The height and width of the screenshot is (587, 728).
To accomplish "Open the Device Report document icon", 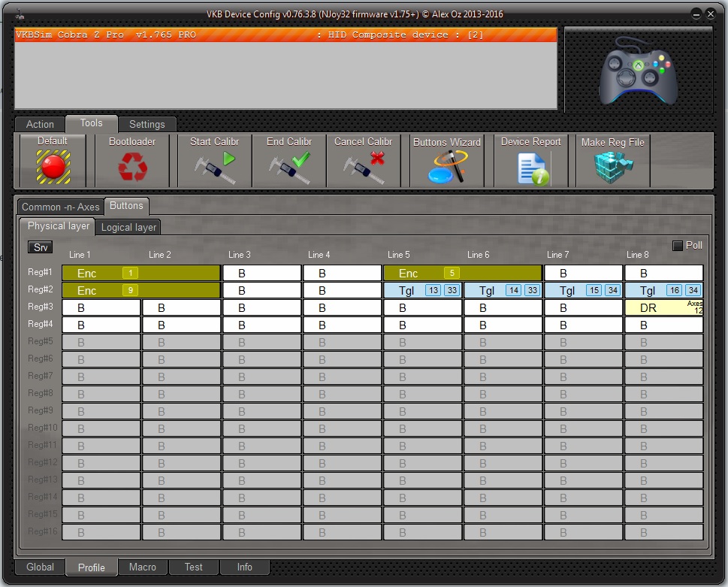I will [532, 169].
